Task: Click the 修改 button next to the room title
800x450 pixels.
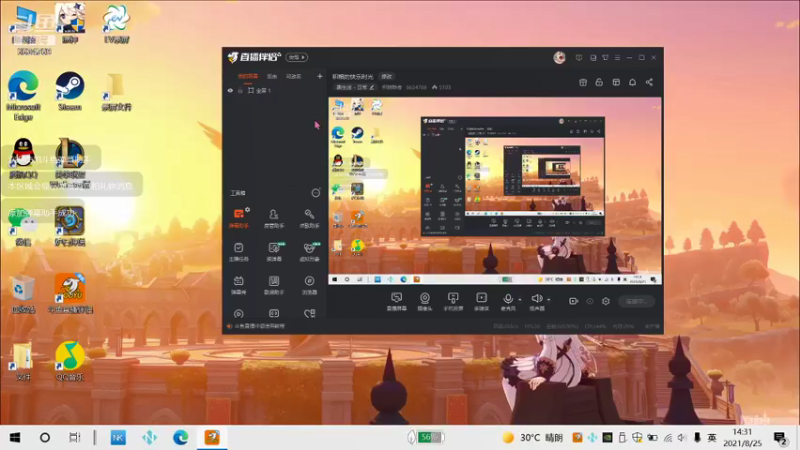Action: pyautogui.click(x=387, y=77)
